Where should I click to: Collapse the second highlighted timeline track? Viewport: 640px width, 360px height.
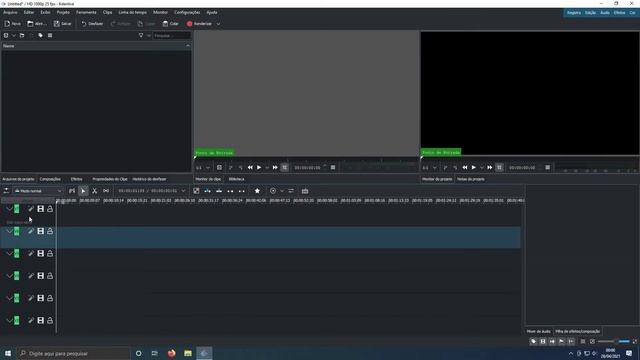click(9, 231)
